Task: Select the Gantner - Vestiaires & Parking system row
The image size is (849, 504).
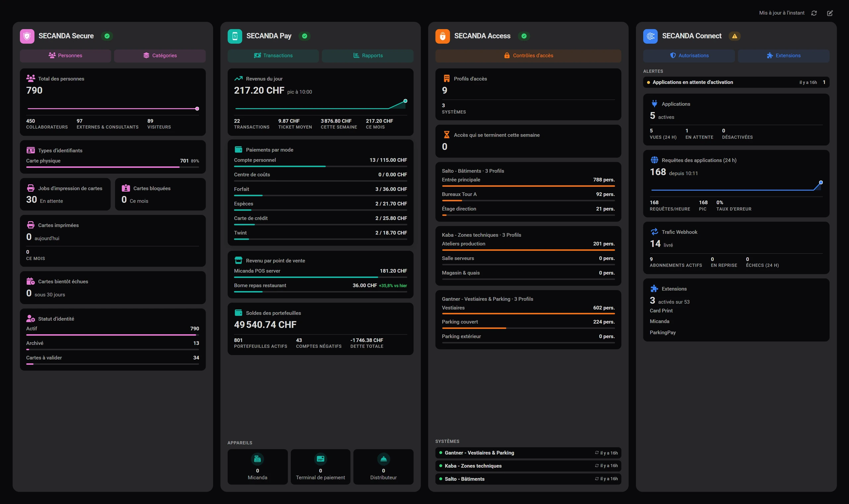Action: click(528, 453)
